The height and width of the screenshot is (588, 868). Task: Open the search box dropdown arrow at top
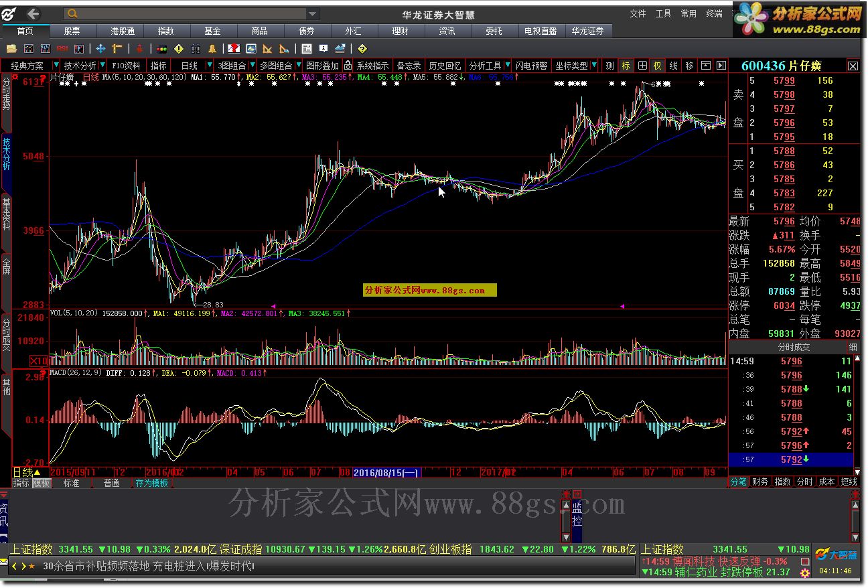313,13
